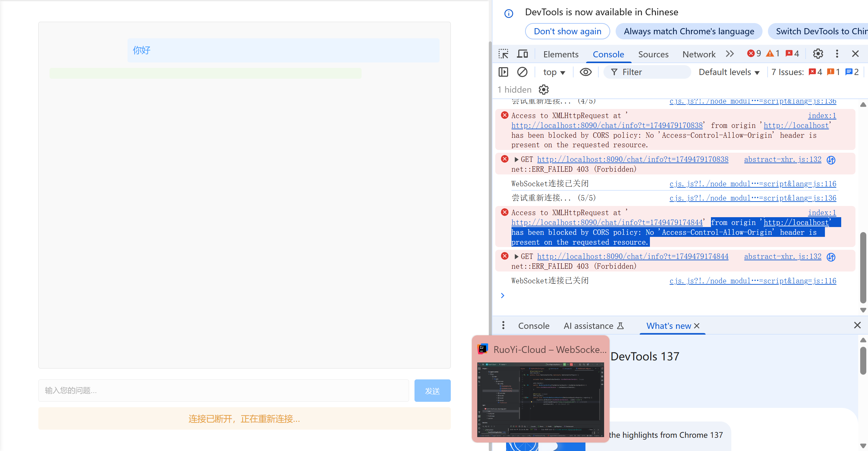Open the AI assistance tab
This screenshot has width=868, height=451.
click(x=589, y=325)
